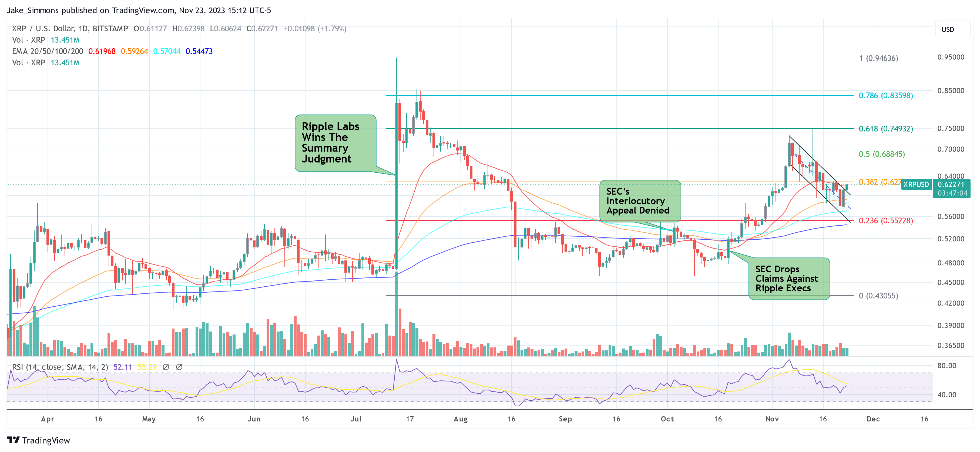
Task: Click the TradingView logo icon
Action: click(13, 440)
